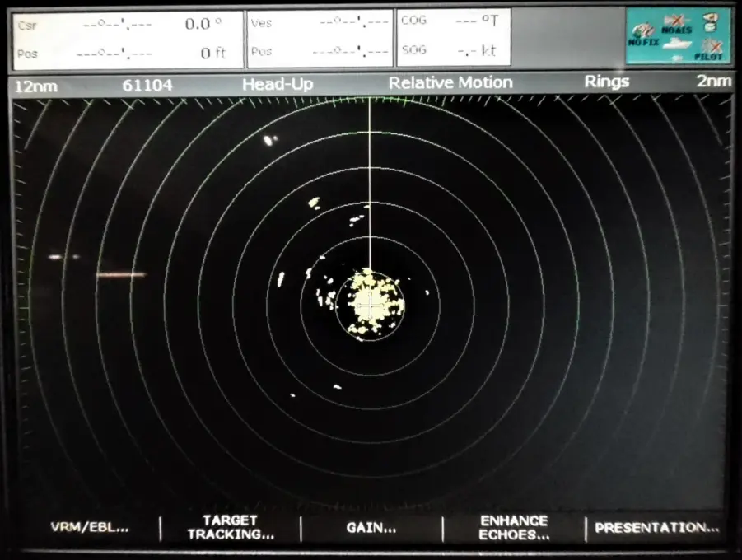Select the COG label
Viewport: 742px width, 560px height.
pyautogui.click(x=414, y=21)
